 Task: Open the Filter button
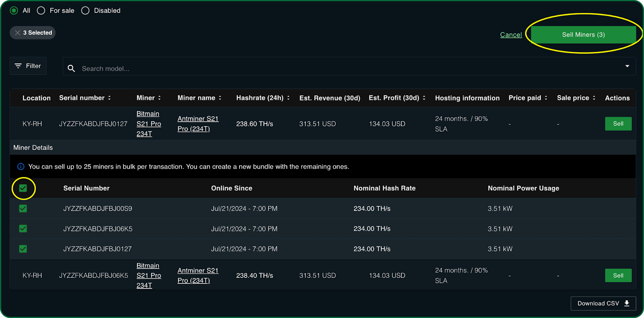28,66
